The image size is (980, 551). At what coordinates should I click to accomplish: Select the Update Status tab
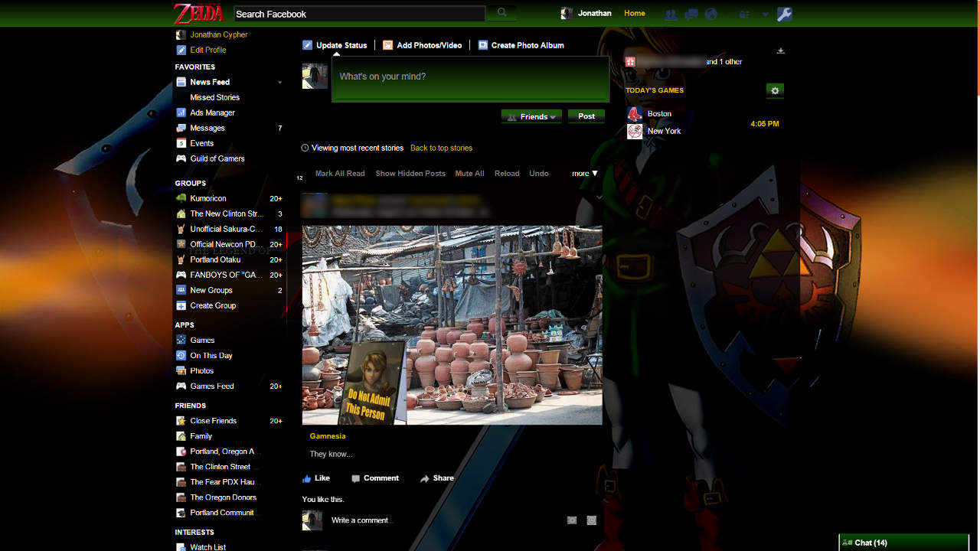tap(335, 45)
